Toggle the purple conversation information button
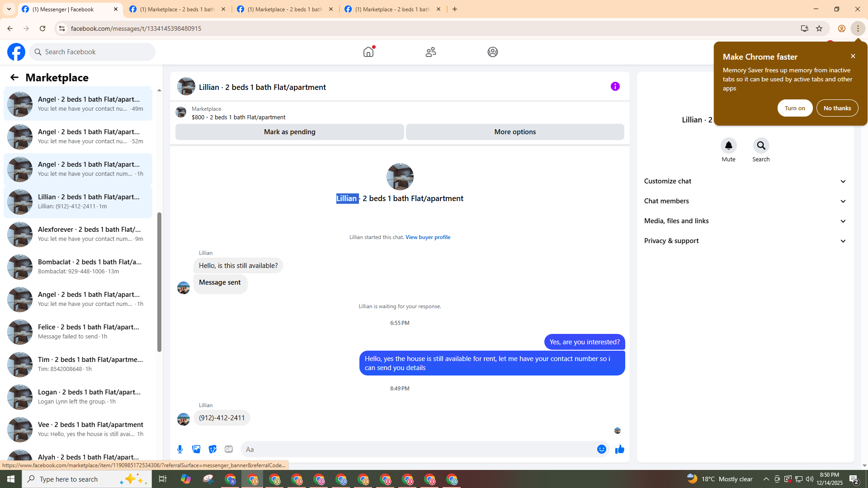 point(615,86)
